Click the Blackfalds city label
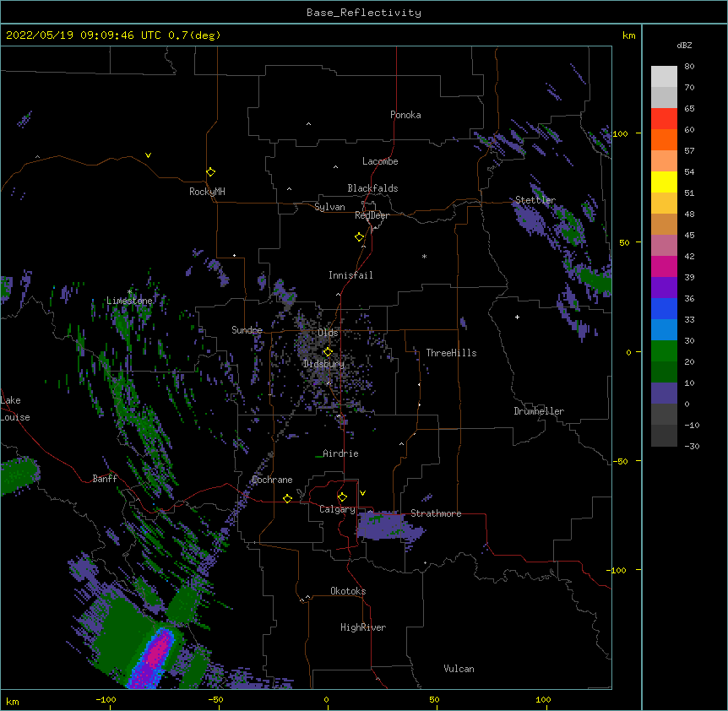 click(372, 188)
